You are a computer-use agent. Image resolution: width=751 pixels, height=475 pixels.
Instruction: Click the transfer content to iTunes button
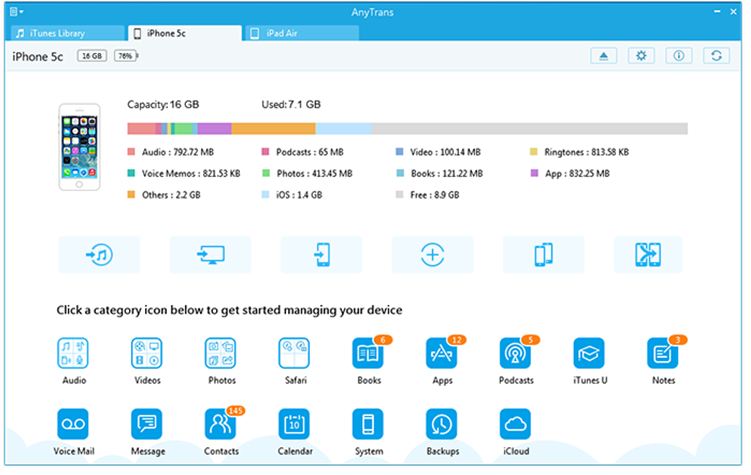pyautogui.click(x=99, y=254)
